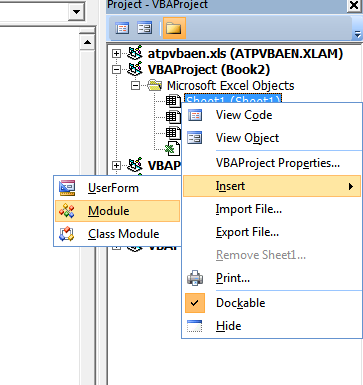
Task: Click the code window scroll up arrow
Action: (87, 42)
